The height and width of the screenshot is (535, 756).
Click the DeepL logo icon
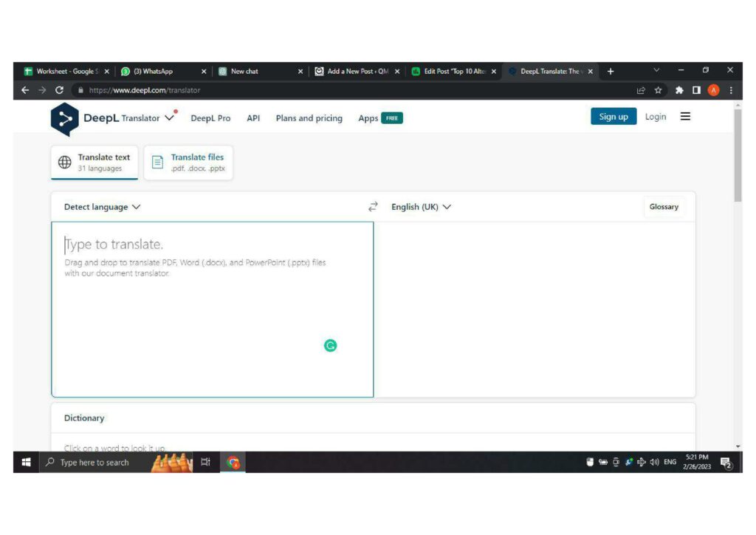(64, 119)
